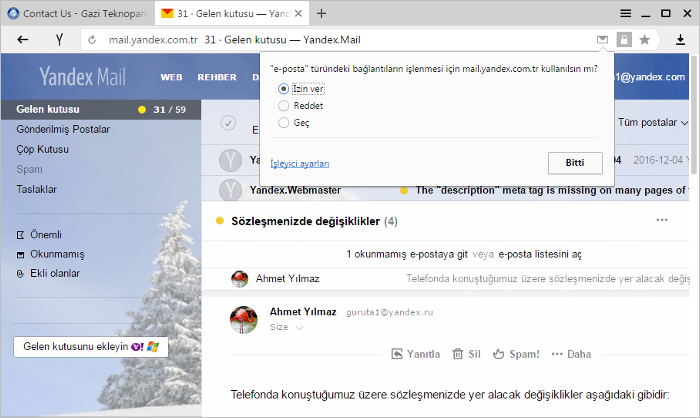Select the İzin ver radio option
Viewport: 700px width, 418px height.
(x=283, y=89)
